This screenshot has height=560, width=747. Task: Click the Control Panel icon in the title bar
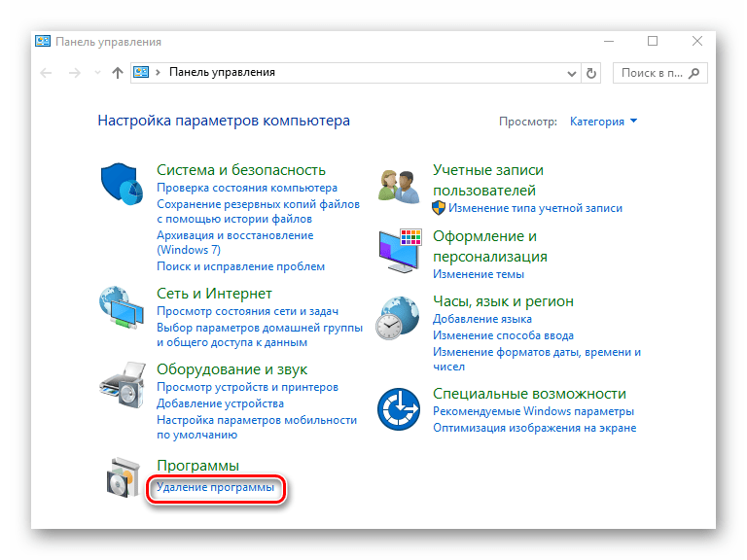43,42
